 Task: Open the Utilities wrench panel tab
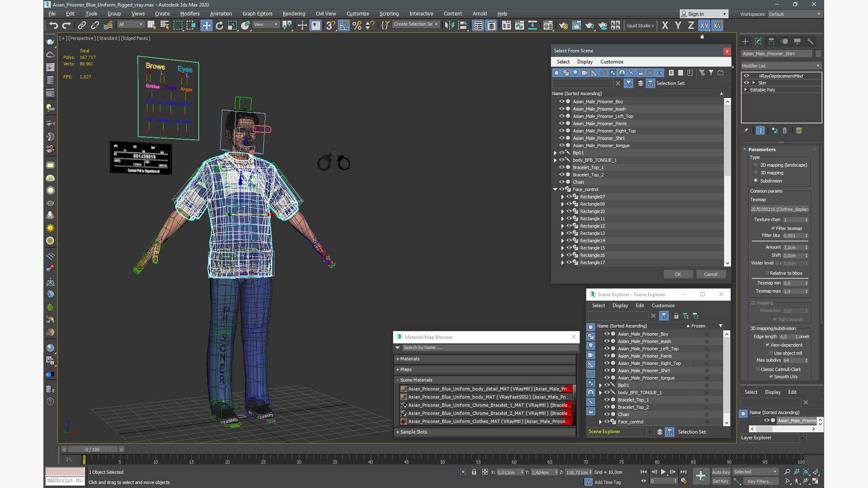coord(810,41)
